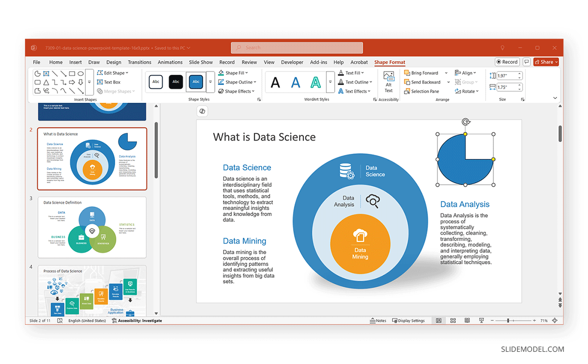Screen dimensions: 588x364
Task: Click the Alt Text icon
Action: [x=389, y=82]
